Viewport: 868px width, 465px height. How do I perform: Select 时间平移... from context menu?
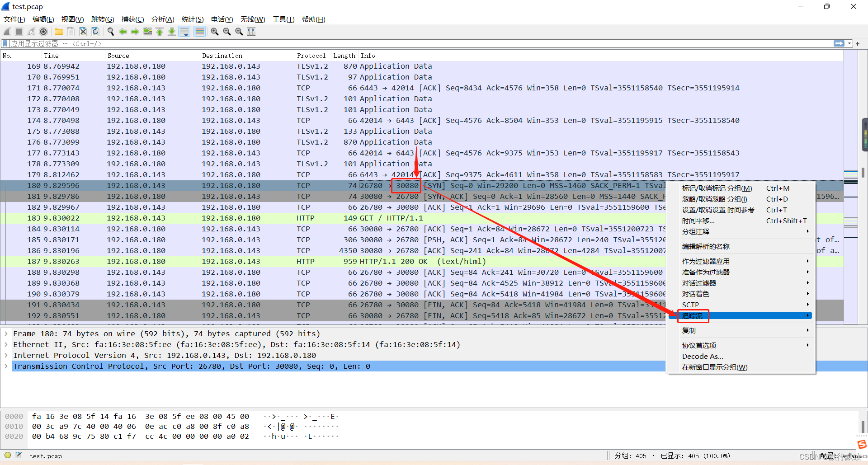click(741, 221)
